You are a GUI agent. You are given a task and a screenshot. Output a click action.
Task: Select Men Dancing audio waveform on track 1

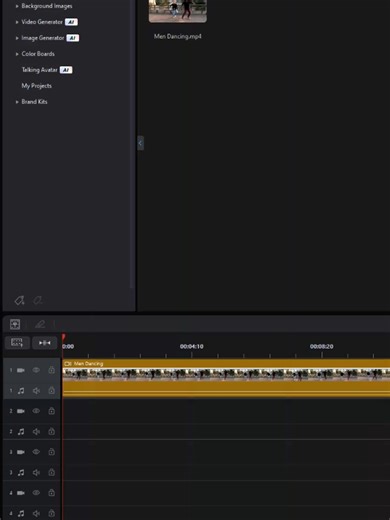coord(226,389)
